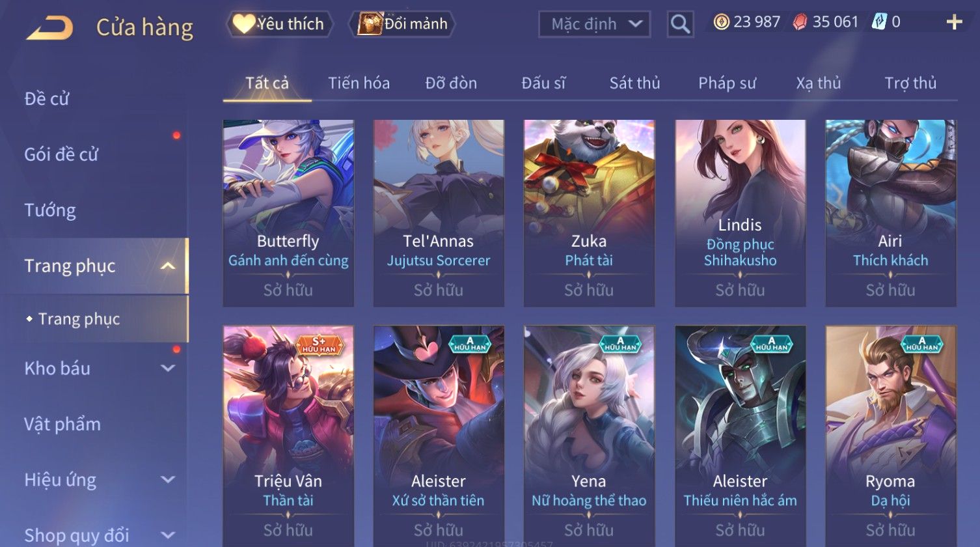Click the S+ Hữu hạn badge on Triệu Vân

coord(318,345)
